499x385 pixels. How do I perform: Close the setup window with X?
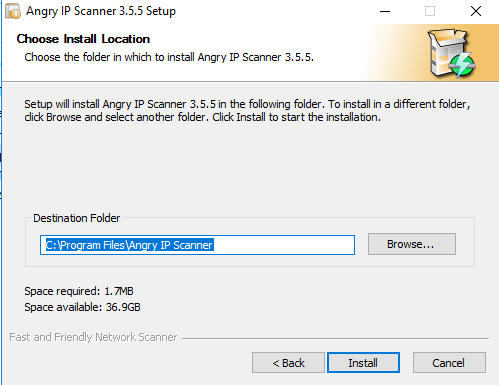tap(476, 11)
